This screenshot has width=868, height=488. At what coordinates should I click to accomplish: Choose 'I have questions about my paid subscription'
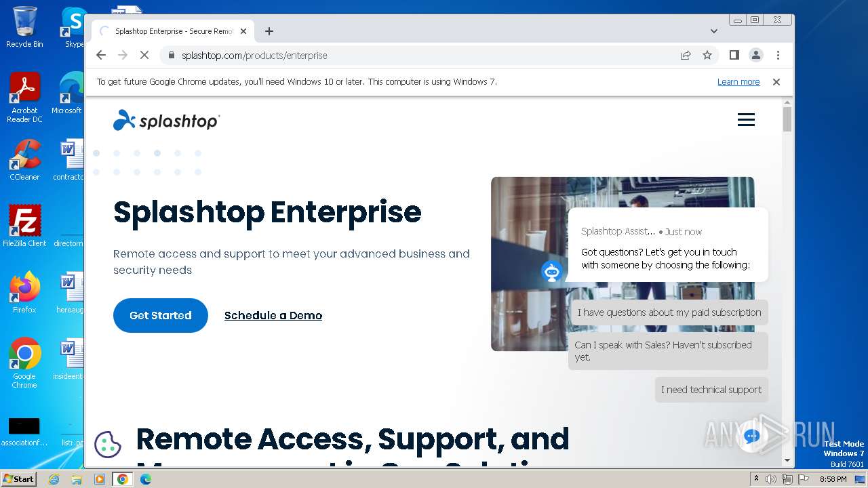click(x=669, y=312)
